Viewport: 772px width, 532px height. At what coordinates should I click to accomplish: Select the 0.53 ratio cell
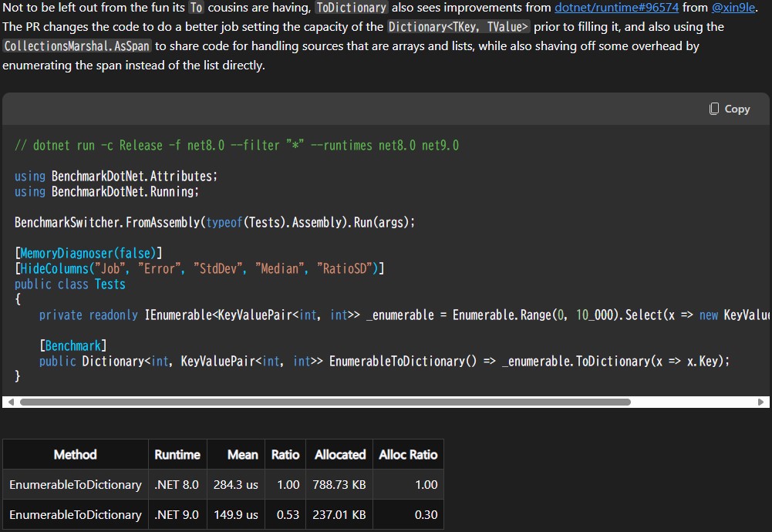click(x=285, y=514)
